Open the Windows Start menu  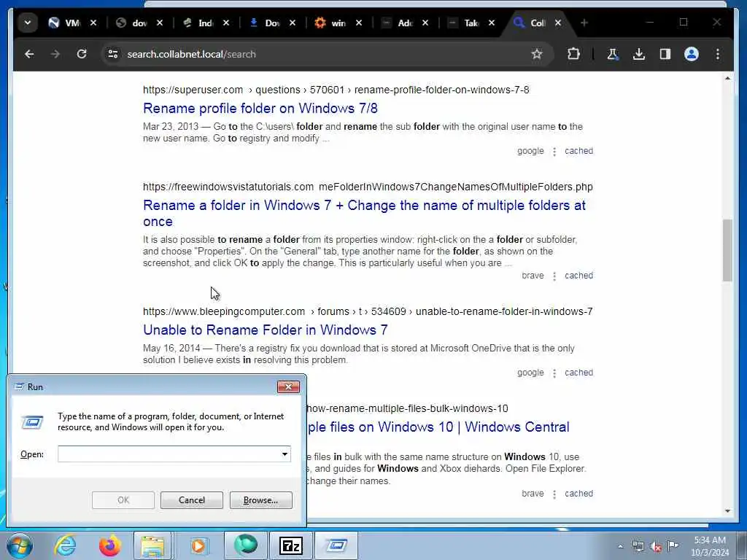(20, 545)
